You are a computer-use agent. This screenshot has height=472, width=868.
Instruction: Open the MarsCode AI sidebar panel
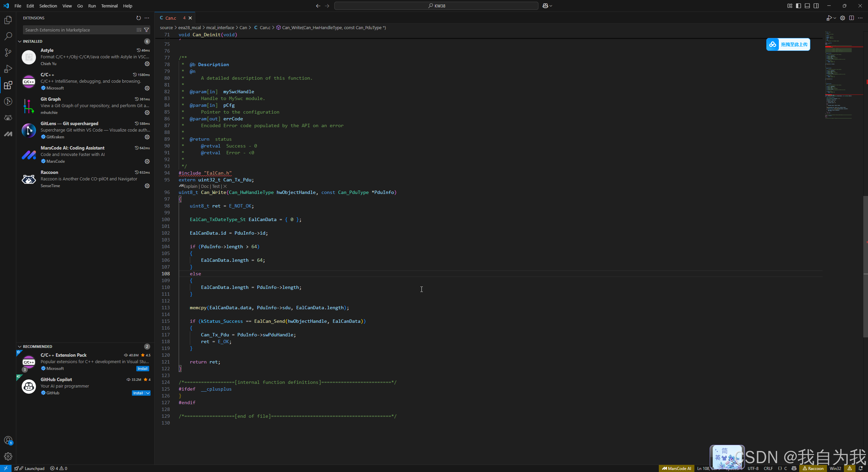(x=8, y=134)
